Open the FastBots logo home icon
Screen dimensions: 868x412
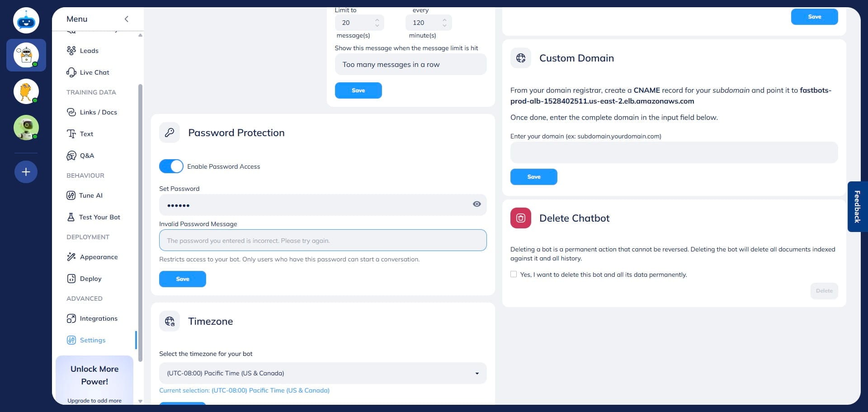point(26,21)
